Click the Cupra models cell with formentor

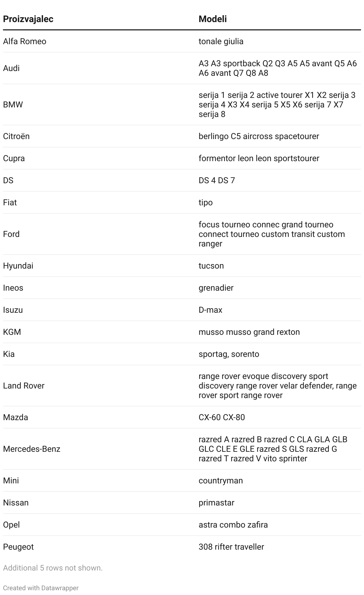259,158
